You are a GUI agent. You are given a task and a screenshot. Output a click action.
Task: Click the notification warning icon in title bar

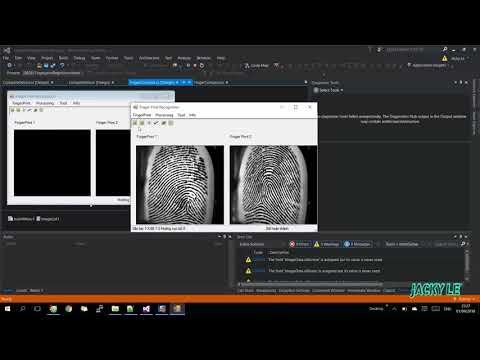pyautogui.click(x=445, y=58)
